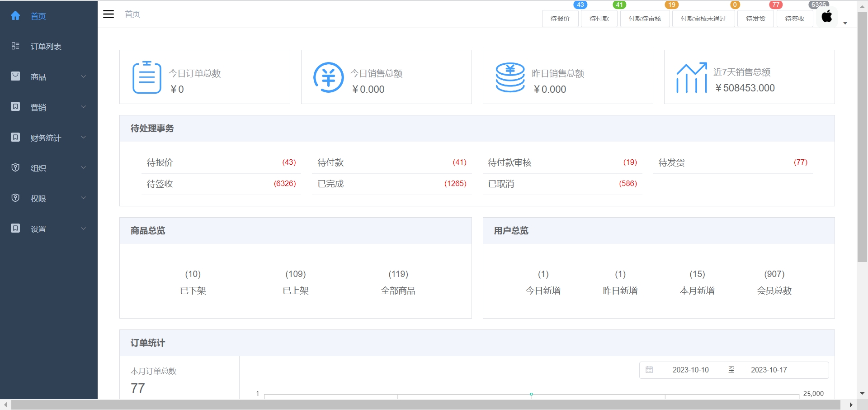Expand the 营销 submenu chevron
Image resolution: width=868 pixels, height=410 pixels.
83,107
